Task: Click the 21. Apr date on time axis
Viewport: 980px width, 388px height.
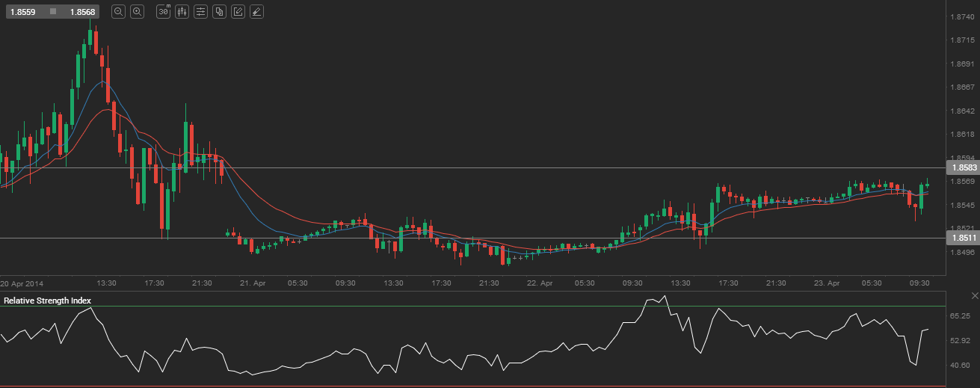Action: click(253, 283)
